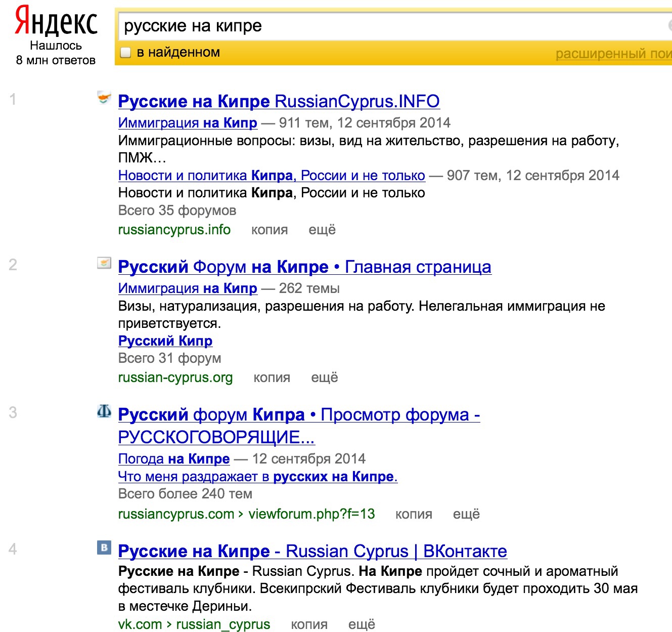Click 'Нашлось 8 млн ответов' text
This screenshot has height=632, width=672.
click(56, 53)
